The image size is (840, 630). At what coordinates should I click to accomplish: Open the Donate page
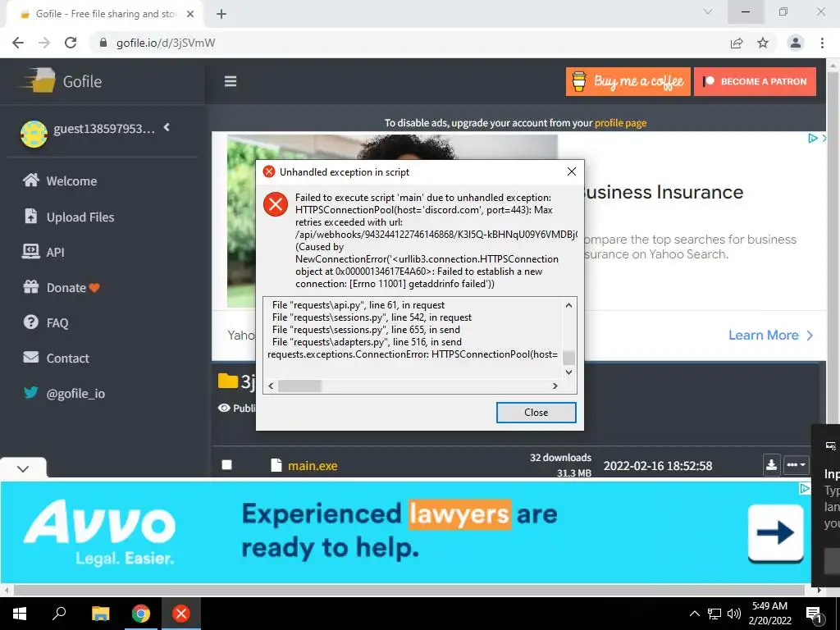click(61, 287)
